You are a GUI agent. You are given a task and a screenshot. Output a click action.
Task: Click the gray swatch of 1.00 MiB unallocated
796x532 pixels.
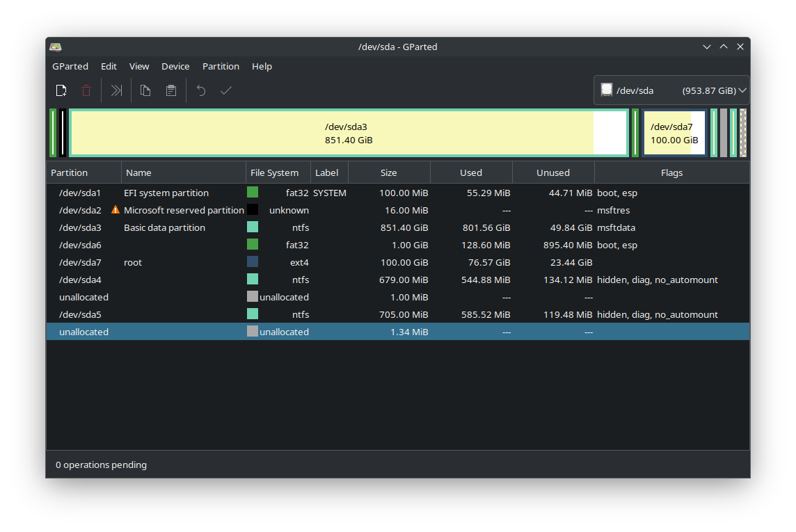[253, 296]
